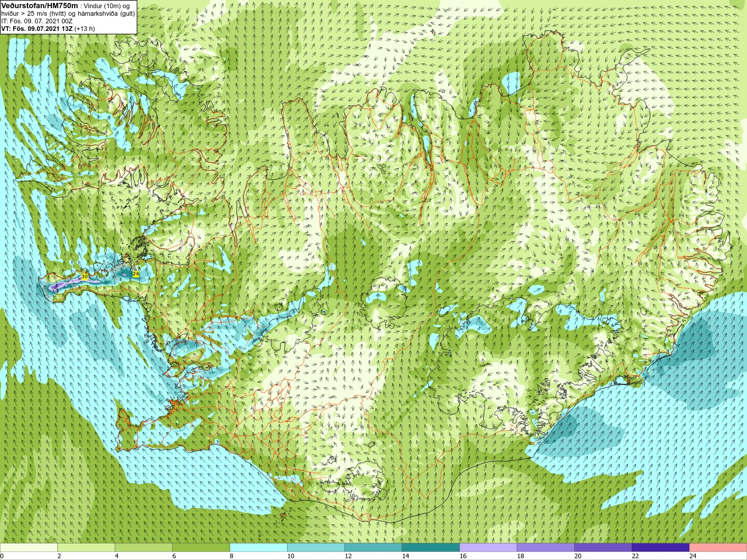Image resolution: width=747 pixels, height=560 pixels.
Task: Click the '2' label on the scale
Action: coord(59,556)
